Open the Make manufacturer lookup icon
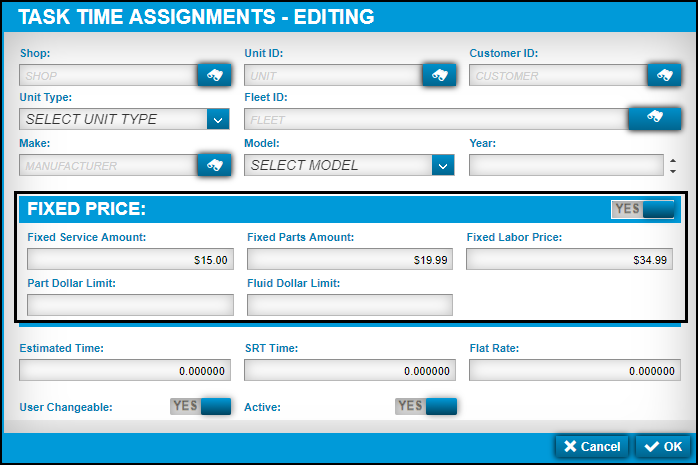This screenshot has height=465, width=698. pyautogui.click(x=213, y=165)
